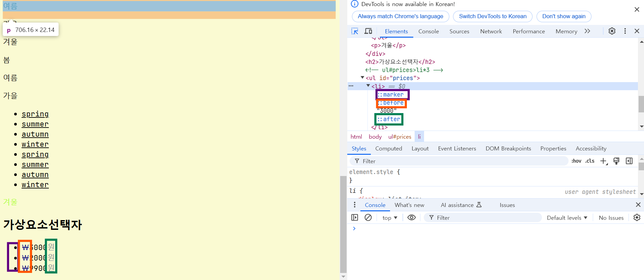Activate the inspect element picker icon
644x280 pixels.
tap(355, 31)
